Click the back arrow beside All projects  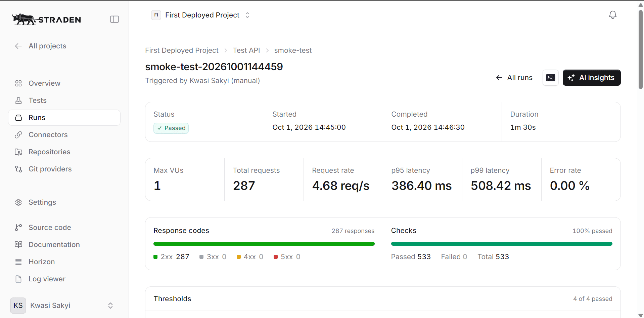[x=18, y=46]
